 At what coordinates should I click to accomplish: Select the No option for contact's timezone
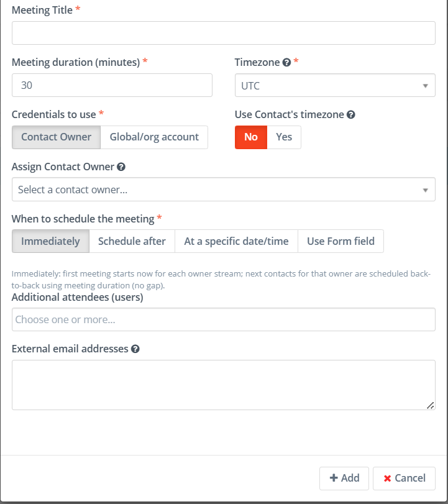click(251, 137)
